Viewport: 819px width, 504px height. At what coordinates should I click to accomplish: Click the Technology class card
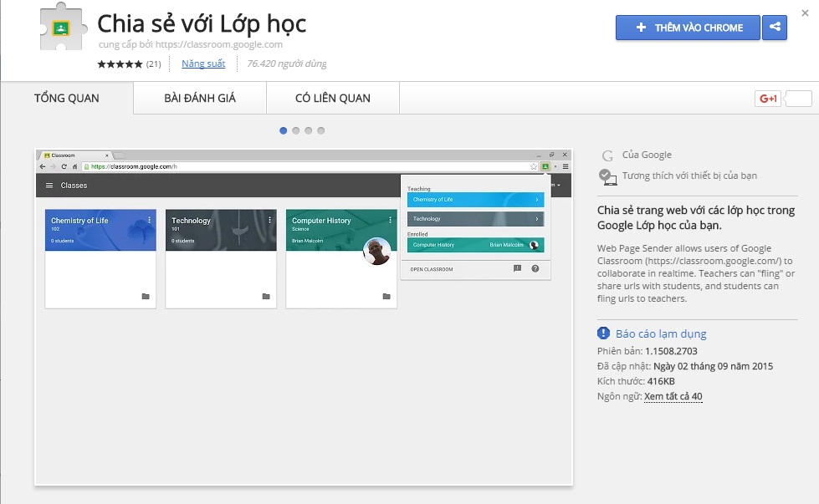coord(221,259)
